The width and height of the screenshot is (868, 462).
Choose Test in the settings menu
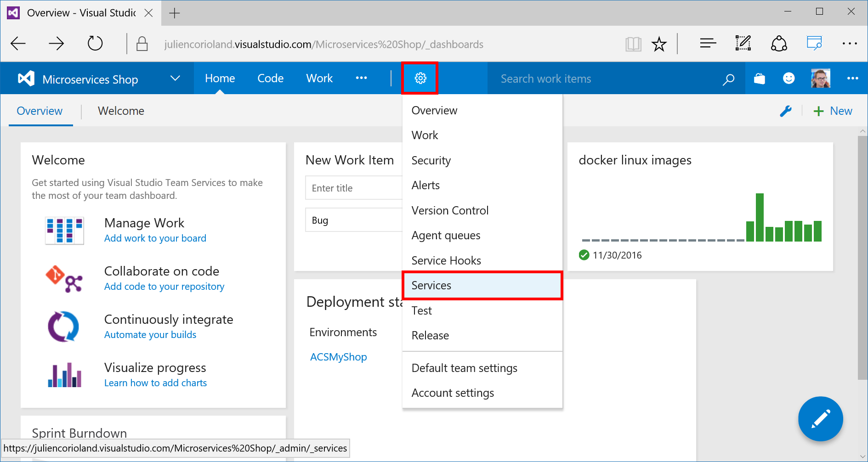482,310
